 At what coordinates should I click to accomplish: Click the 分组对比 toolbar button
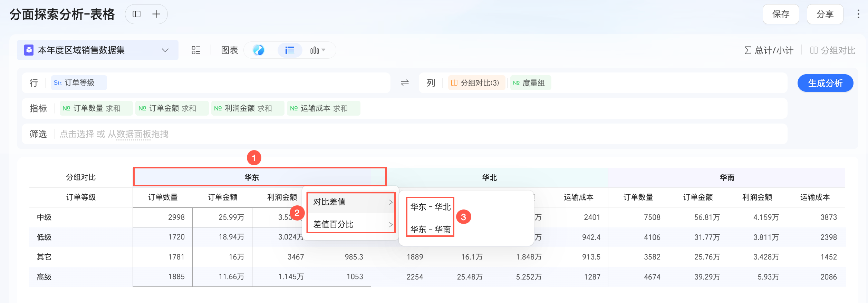pos(832,50)
